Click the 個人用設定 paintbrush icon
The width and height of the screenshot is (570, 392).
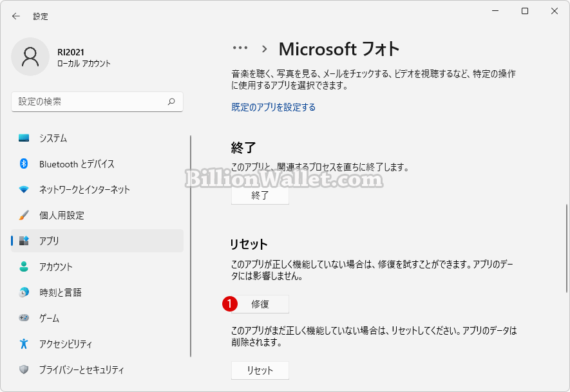[24, 215]
